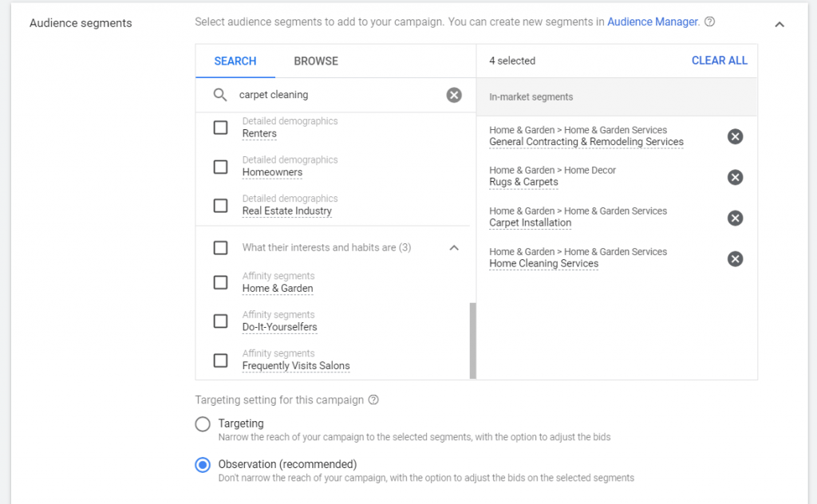Check the Renters demographic segment
This screenshot has height=504, width=817.
[220, 128]
